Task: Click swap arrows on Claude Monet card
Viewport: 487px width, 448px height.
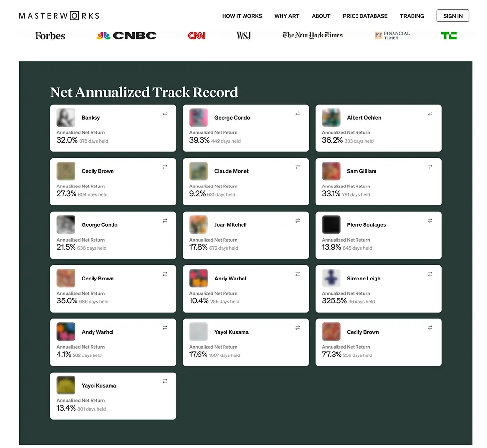Action: (x=297, y=167)
